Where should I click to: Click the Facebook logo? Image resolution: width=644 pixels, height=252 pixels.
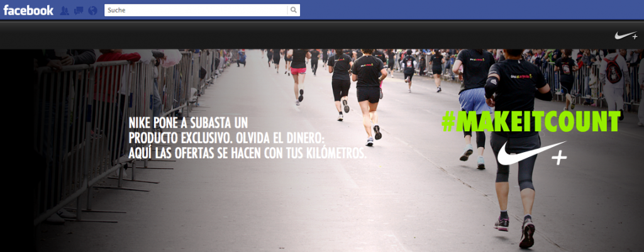click(28, 10)
